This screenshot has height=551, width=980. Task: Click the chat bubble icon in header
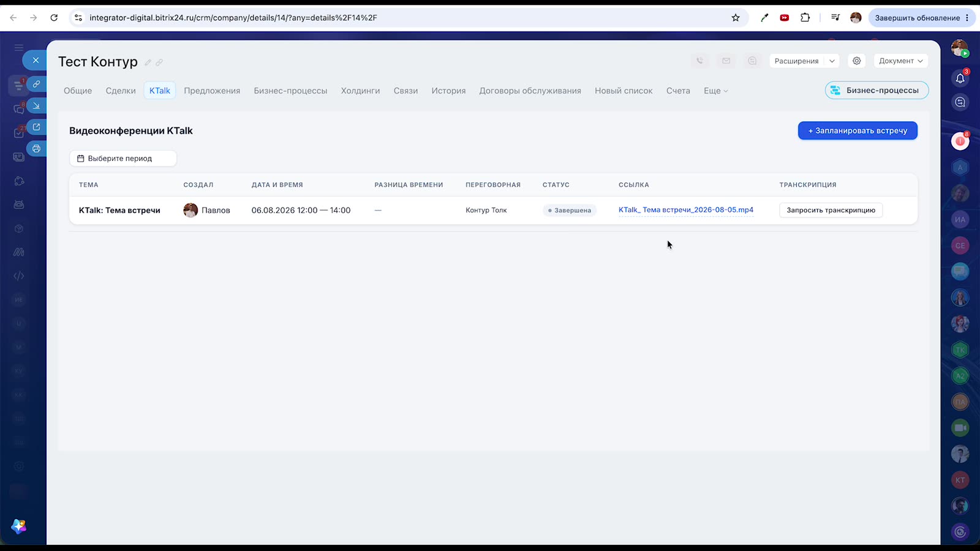pyautogui.click(x=752, y=61)
